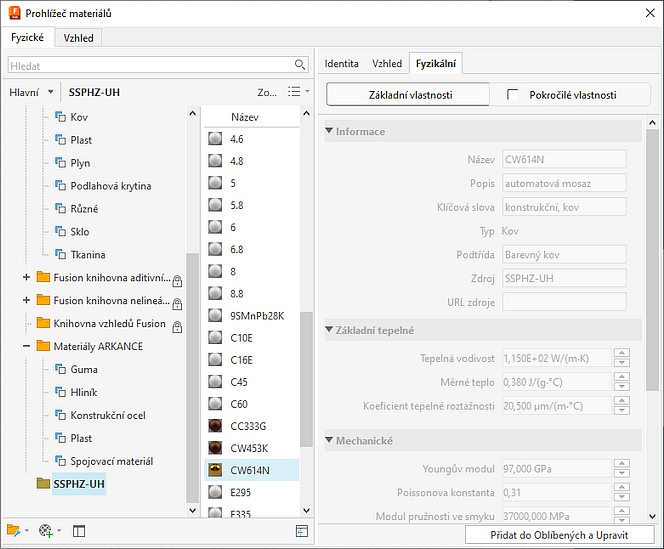
Task: Click the search magnifier icon
Action: (300, 64)
